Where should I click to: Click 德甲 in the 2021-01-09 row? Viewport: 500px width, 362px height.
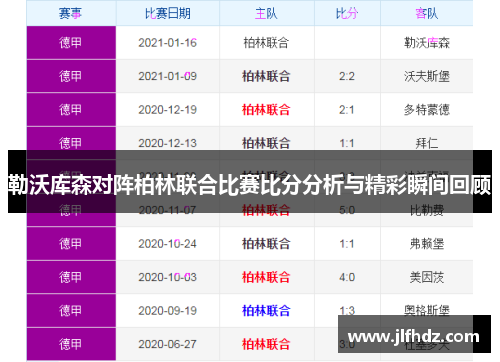point(70,76)
